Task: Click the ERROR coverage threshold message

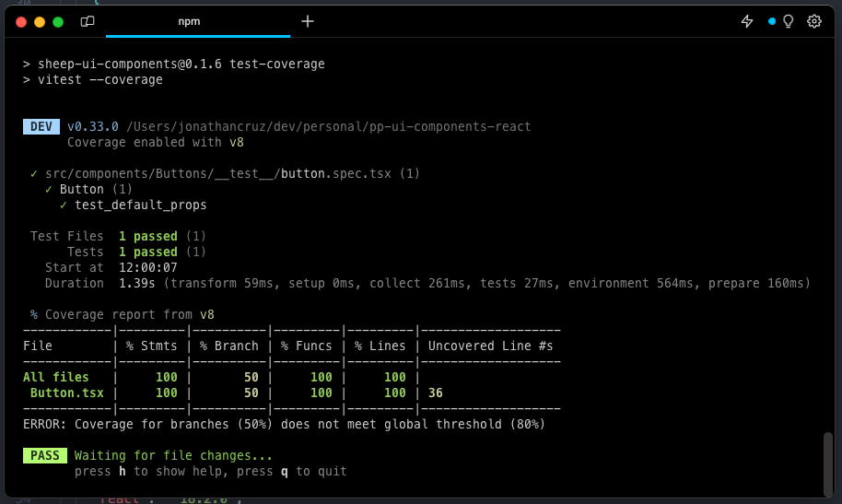Action: (x=284, y=425)
